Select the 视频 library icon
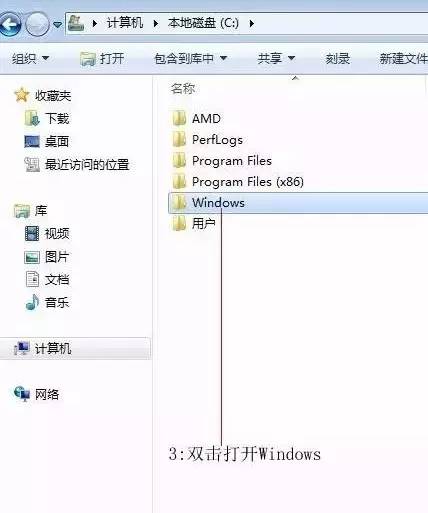 click(32, 233)
